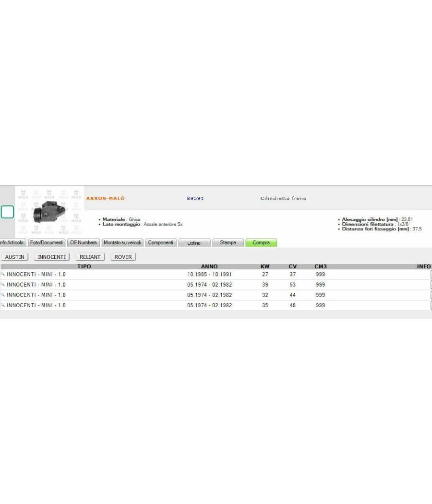Image resolution: width=432 pixels, height=504 pixels.
Task: Click the 'Alesaggio cilindro [mm]' specification
Action: coord(377,219)
